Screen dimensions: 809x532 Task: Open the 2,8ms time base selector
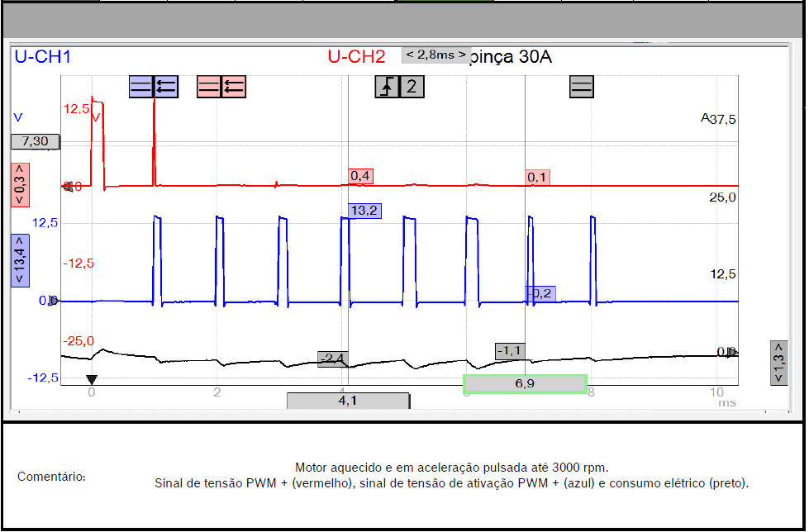(x=435, y=55)
